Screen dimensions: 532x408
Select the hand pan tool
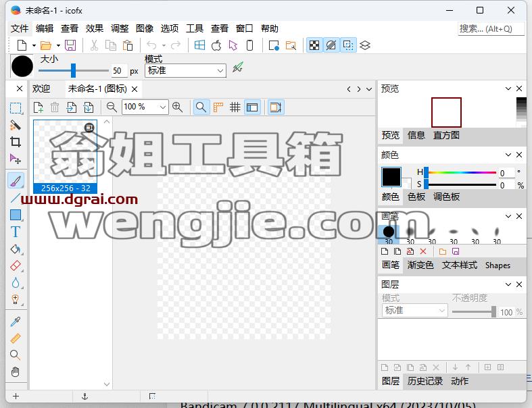tap(16, 372)
